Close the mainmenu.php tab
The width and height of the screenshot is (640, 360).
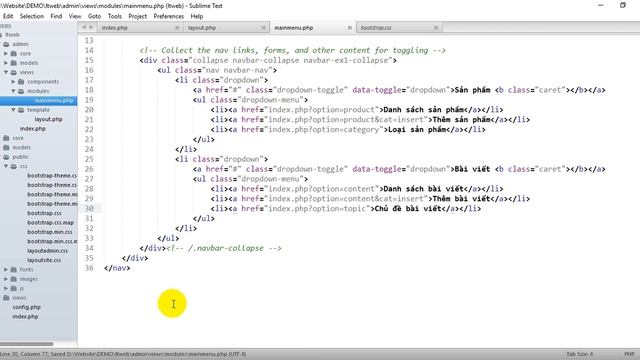[x=349, y=28]
